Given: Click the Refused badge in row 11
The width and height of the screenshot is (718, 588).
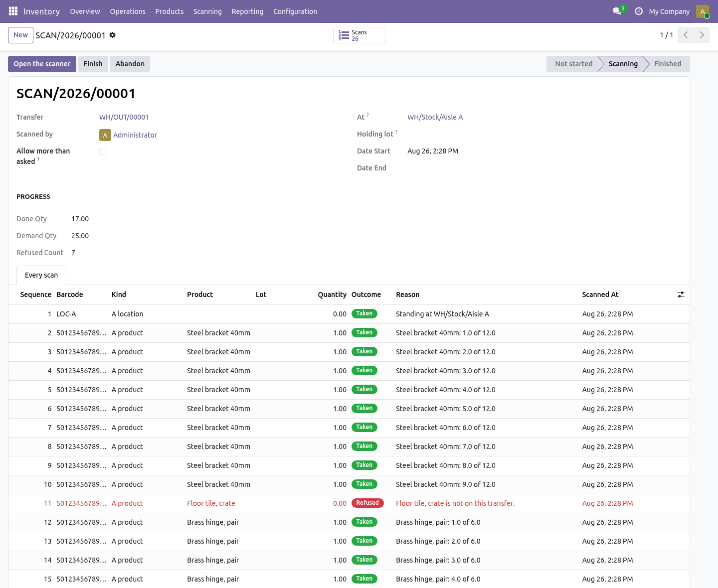Looking at the screenshot, I should tap(367, 503).
